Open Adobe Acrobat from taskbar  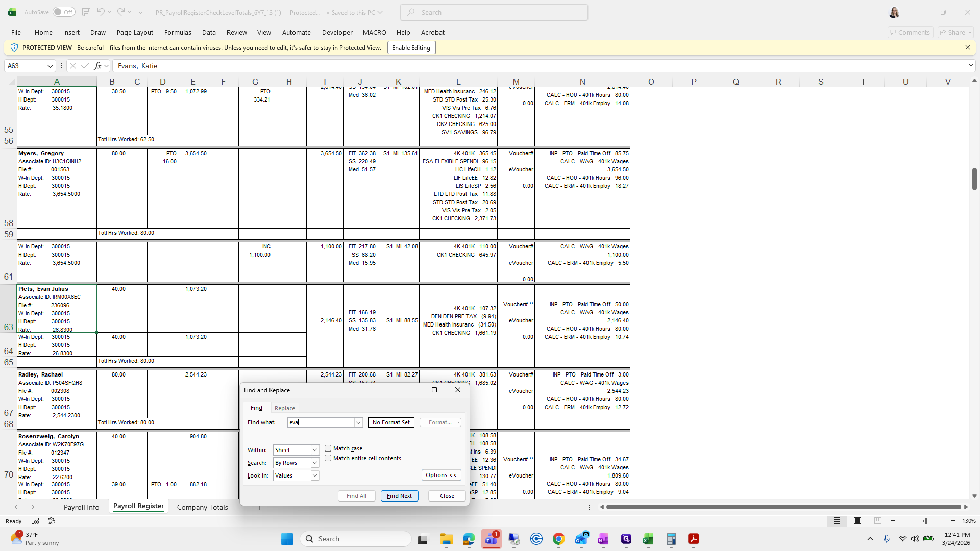click(x=693, y=539)
